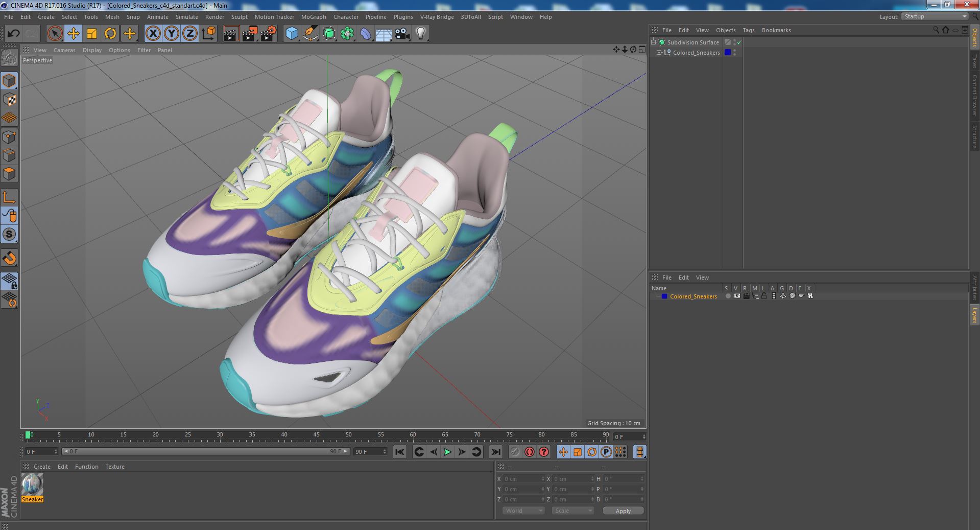The width and height of the screenshot is (980, 530).
Task: Toggle the X-axis lock
Action: tap(153, 34)
